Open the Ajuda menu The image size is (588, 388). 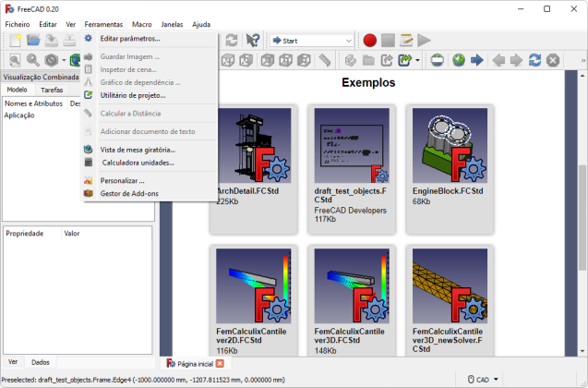[x=201, y=24]
